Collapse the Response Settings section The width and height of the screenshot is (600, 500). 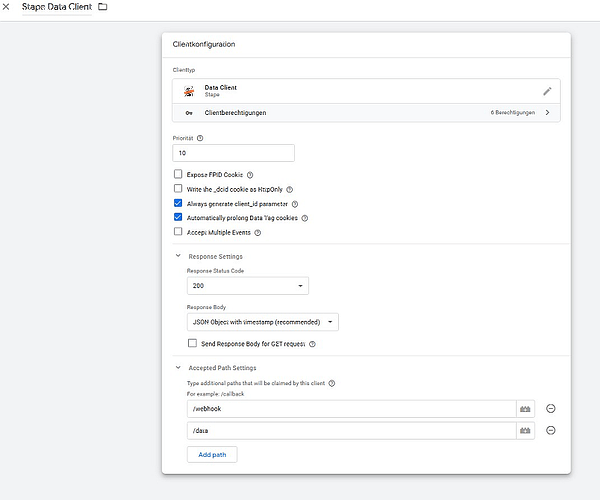tap(178, 256)
